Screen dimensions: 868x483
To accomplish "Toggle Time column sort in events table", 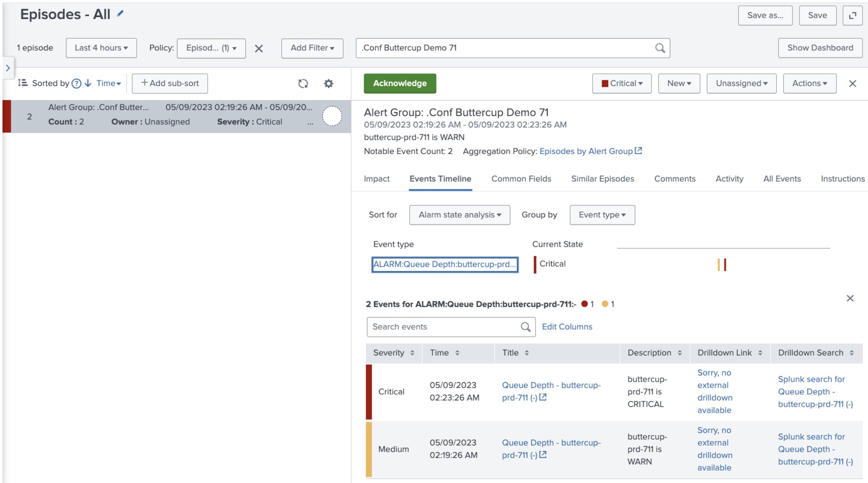I will pos(457,353).
